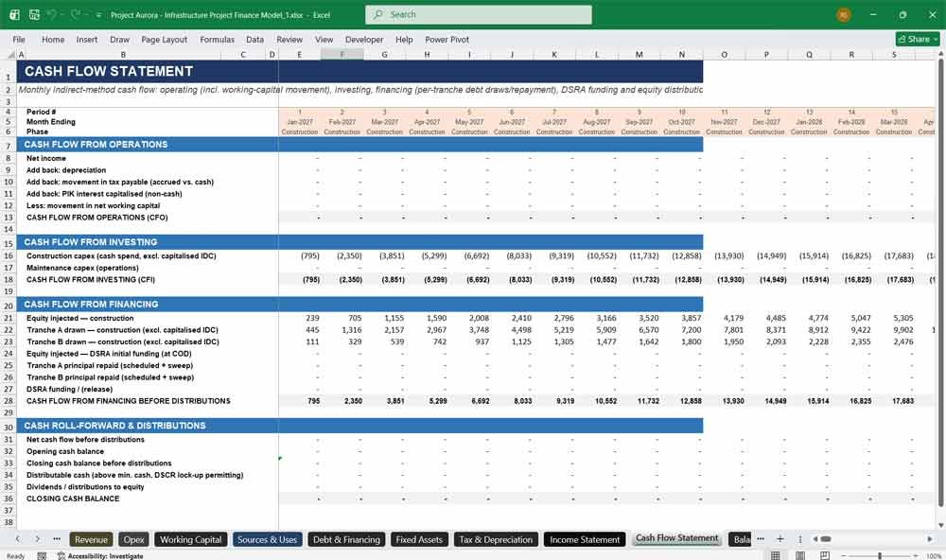Viewport: 946px width, 560px height.
Task: Click the Undo arrow icon
Action: pos(52,14)
